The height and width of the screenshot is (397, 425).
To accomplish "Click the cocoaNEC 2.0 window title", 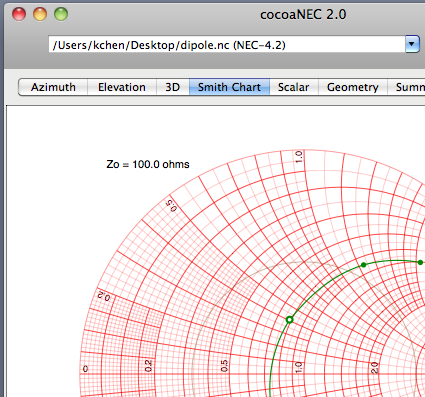I will point(303,15).
